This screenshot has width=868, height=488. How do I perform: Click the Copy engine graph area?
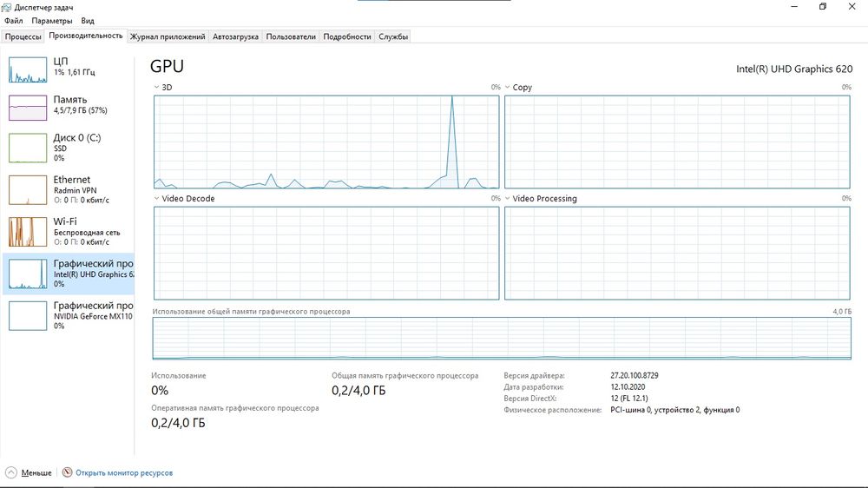tap(677, 142)
